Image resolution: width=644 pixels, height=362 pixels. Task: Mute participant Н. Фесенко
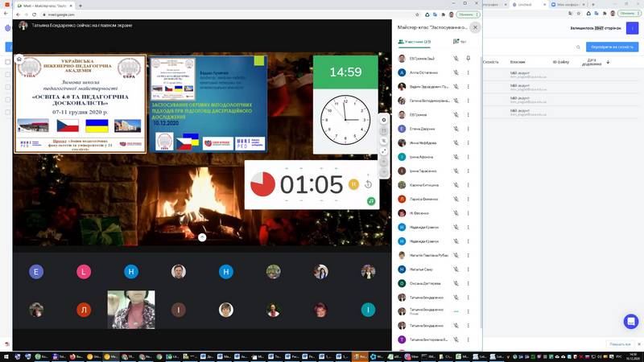[x=456, y=213]
